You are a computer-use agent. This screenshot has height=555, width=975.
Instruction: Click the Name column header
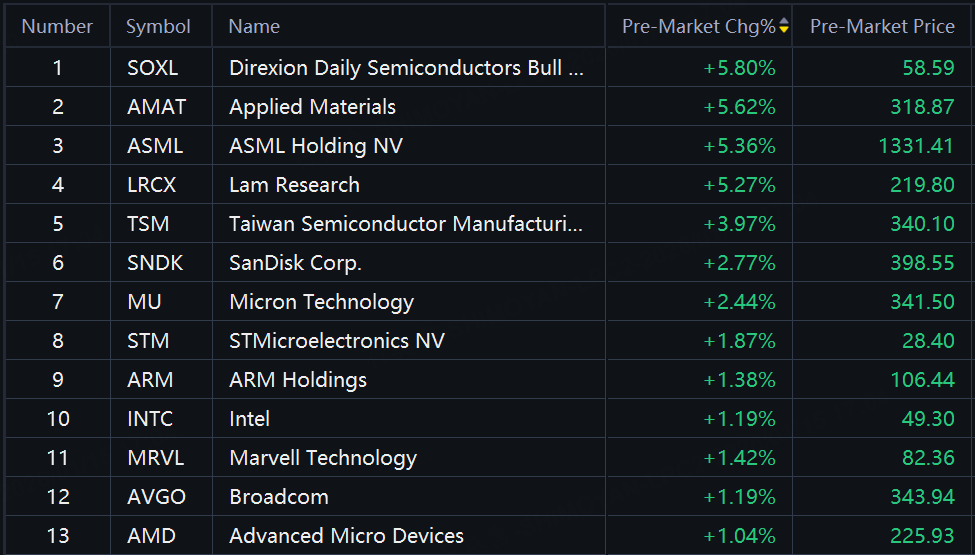coord(254,27)
